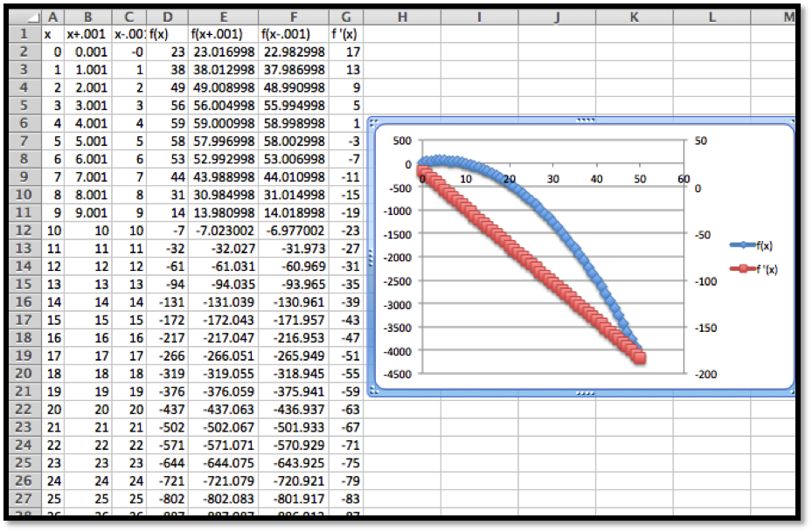Select column E header
Viewport: 812px width, 532px height.
tap(224, 17)
